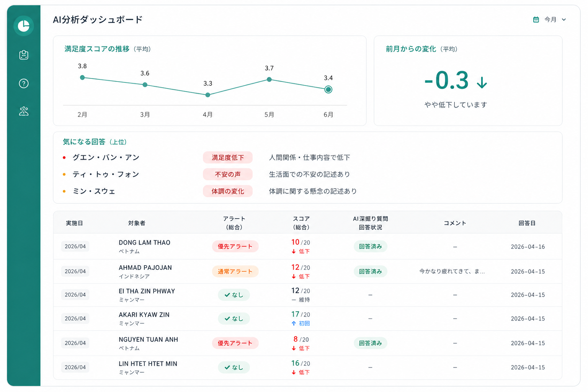588x392 pixels.
Task: Click 優先アラート badge for DONG LAM THAO
Action: [235, 247]
